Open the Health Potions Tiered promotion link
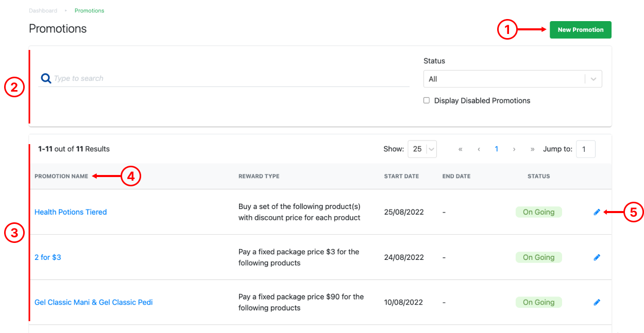Screen dimensions: 644x333 [71, 212]
